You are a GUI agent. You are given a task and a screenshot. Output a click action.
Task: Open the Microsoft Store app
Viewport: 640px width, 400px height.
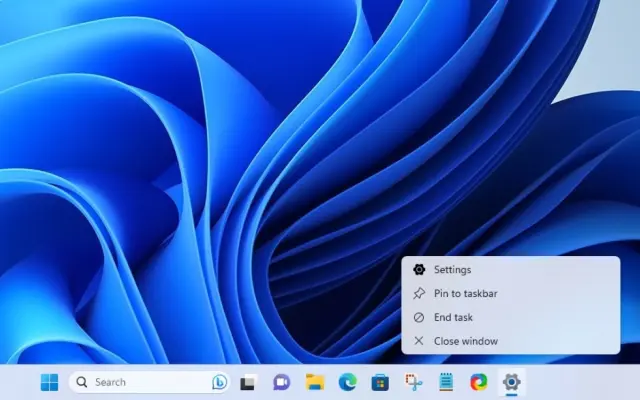[x=380, y=382]
